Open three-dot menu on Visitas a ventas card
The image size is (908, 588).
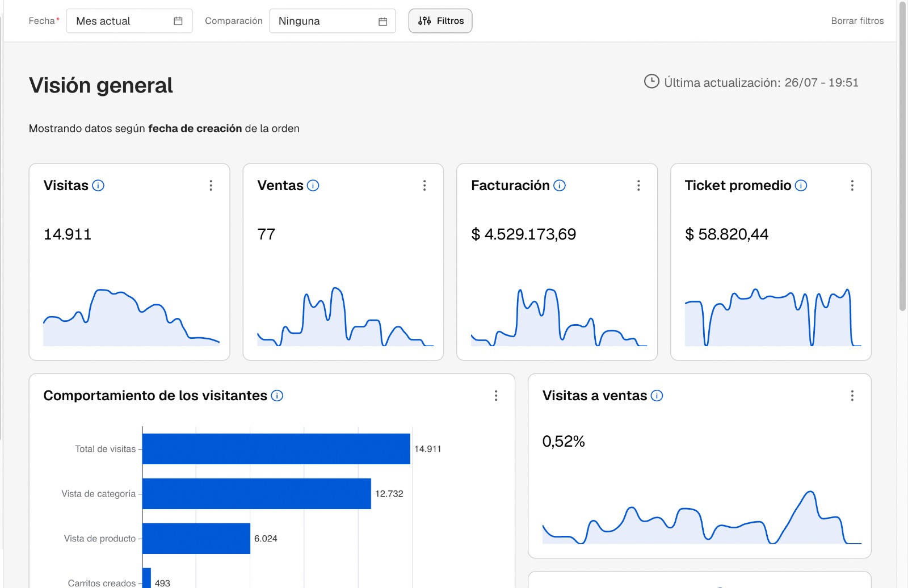pyautogui.click(x=852, y=396)
